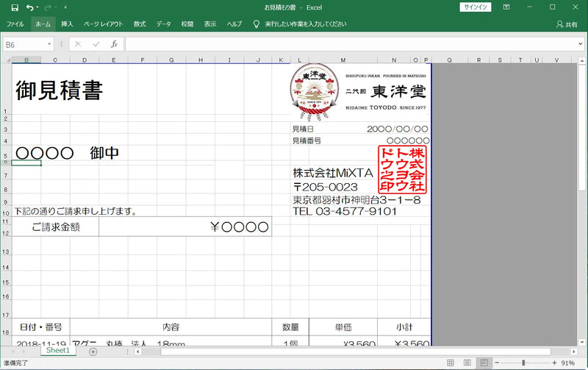
Task: Undo the last action
Action: [x=29, y=7]
